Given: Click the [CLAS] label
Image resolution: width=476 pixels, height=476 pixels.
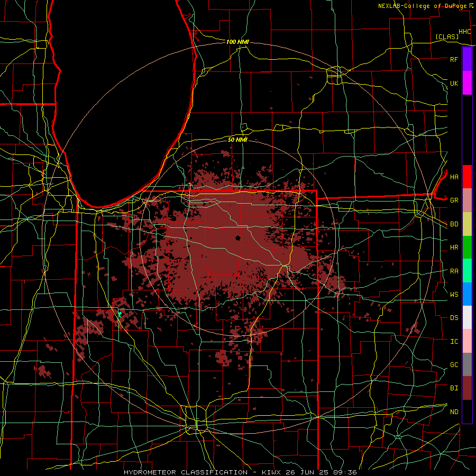Looking at the screenshot, I should pos(447,36).
